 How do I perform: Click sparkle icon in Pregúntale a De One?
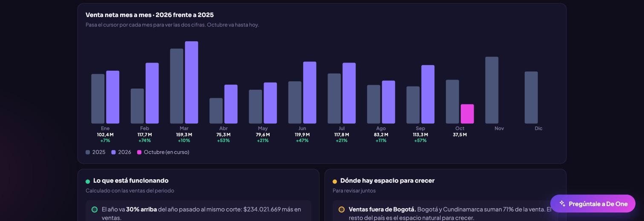pyautogui.click(x=562, y=204)
